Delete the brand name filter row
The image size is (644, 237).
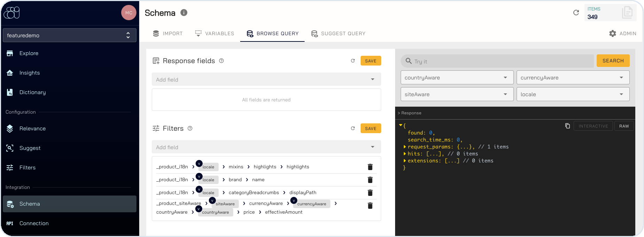pos(370,180)
